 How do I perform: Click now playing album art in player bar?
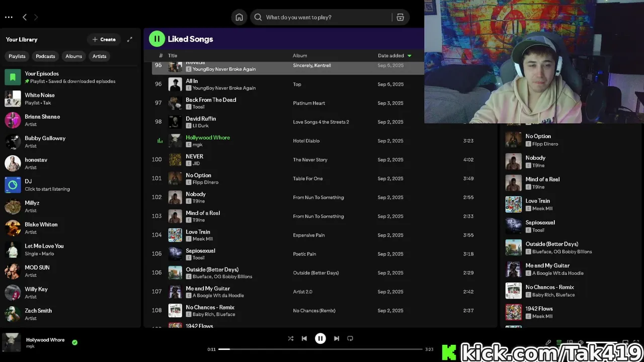tap(12, 342)
